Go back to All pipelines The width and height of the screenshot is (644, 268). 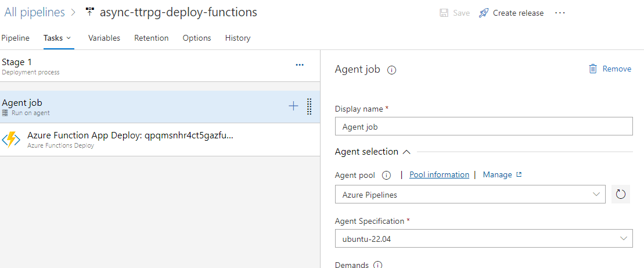[34, 12]
